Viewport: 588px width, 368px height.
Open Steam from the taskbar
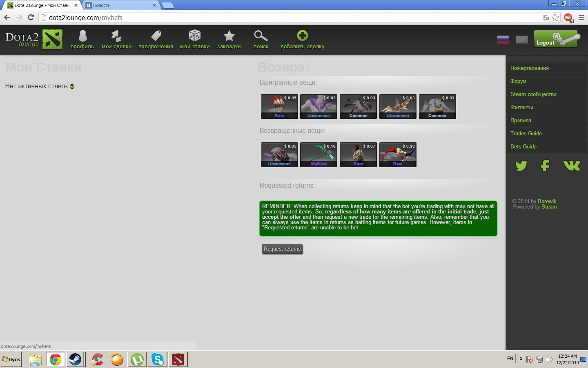pos(75,359)
